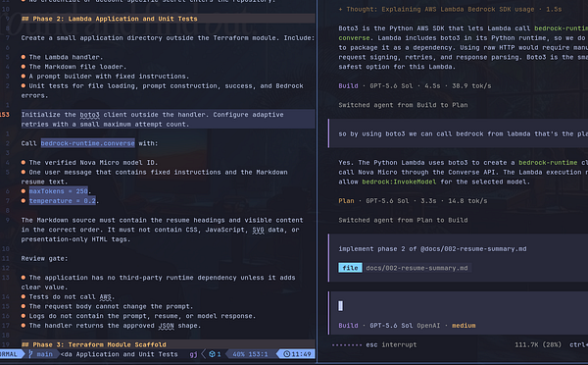This screenshot has width=588, height=365.
Task: Click the '111.7K (28%)' context usage indicator
Action: pos(538,344)
